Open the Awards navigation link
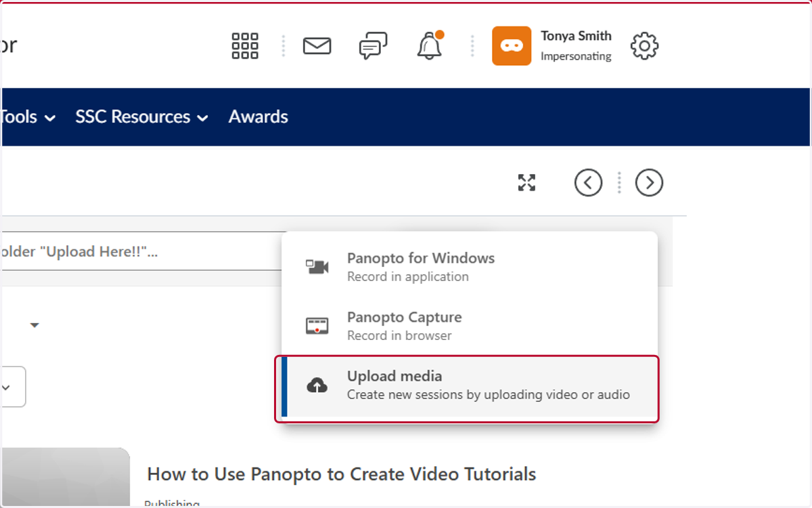Screen dimensions: 812x508 [x=258, y=117]
